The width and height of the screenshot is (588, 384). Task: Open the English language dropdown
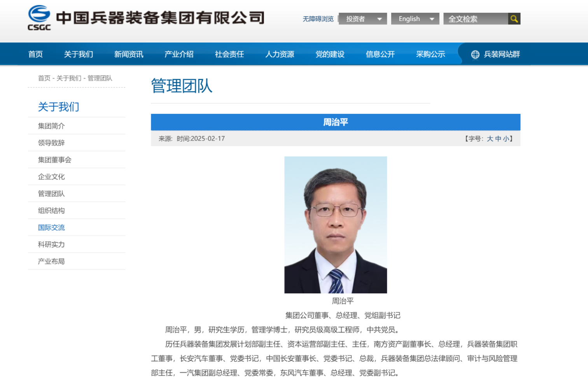click(415, 18)
